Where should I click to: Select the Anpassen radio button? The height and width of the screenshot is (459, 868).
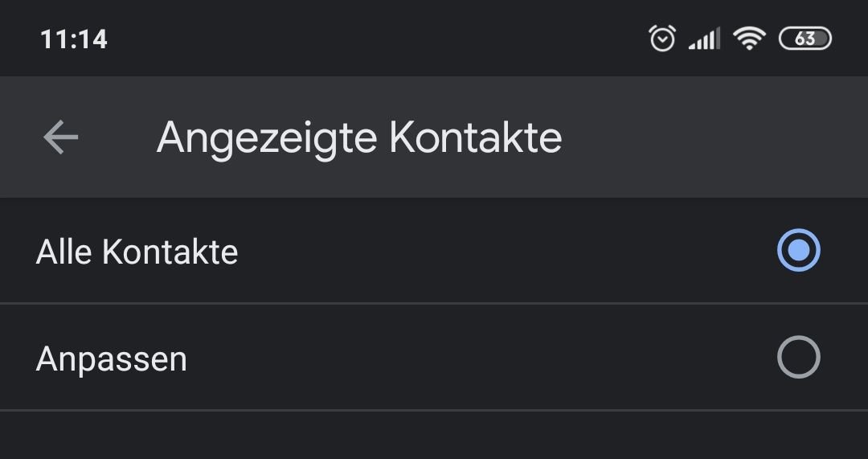click(x=798, y=357)
